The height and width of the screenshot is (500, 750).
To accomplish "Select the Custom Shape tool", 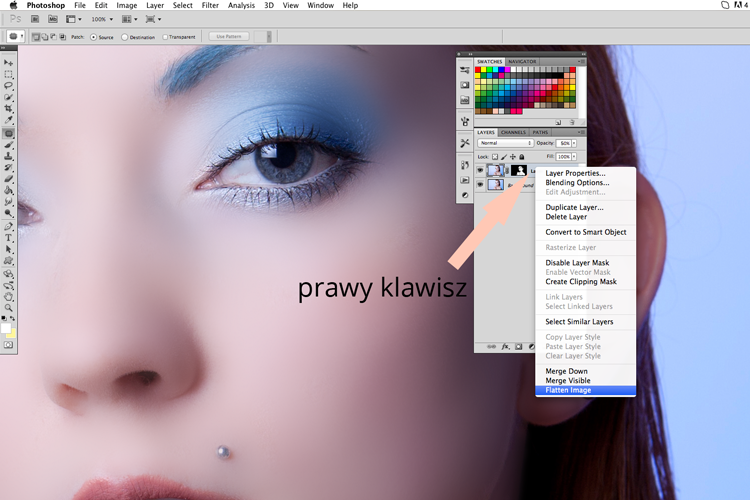I will (8, 261).
